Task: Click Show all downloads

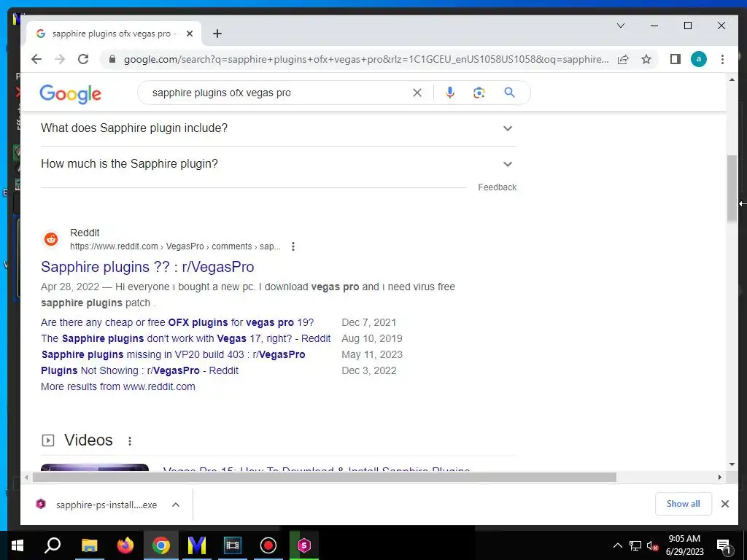Action: point(683,504)
